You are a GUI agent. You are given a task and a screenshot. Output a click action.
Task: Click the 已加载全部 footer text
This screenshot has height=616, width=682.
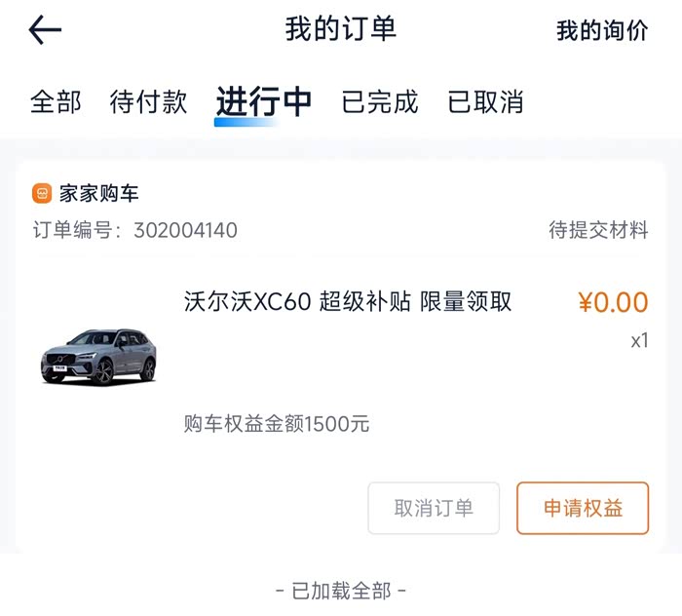pos(341,590)
